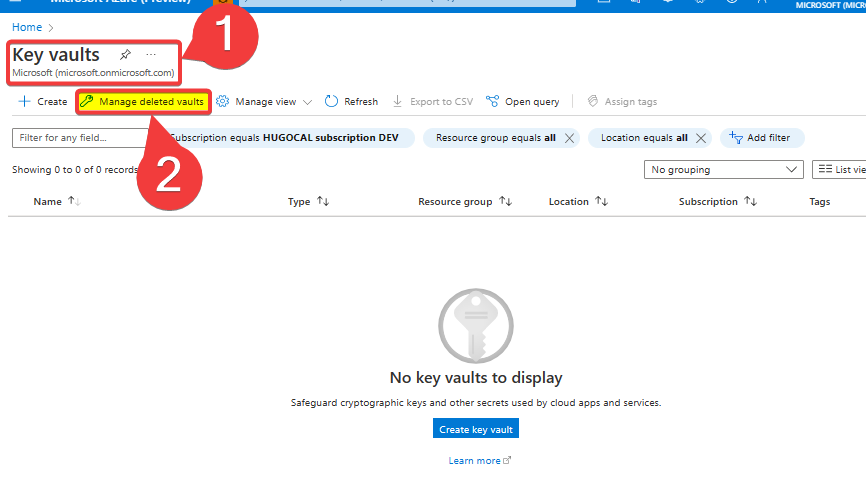Click Export to CSV label

pyautogui.click(x=441, y=102)
